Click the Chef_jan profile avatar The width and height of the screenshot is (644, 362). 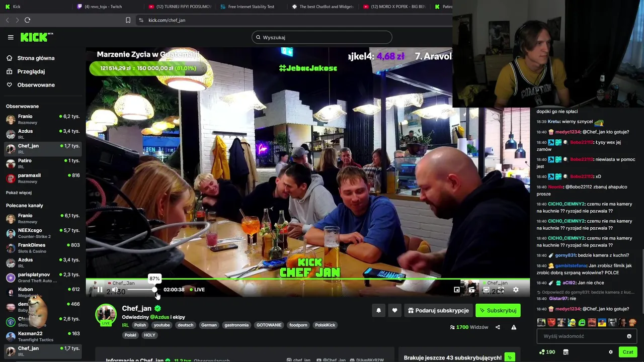[106, 315]
